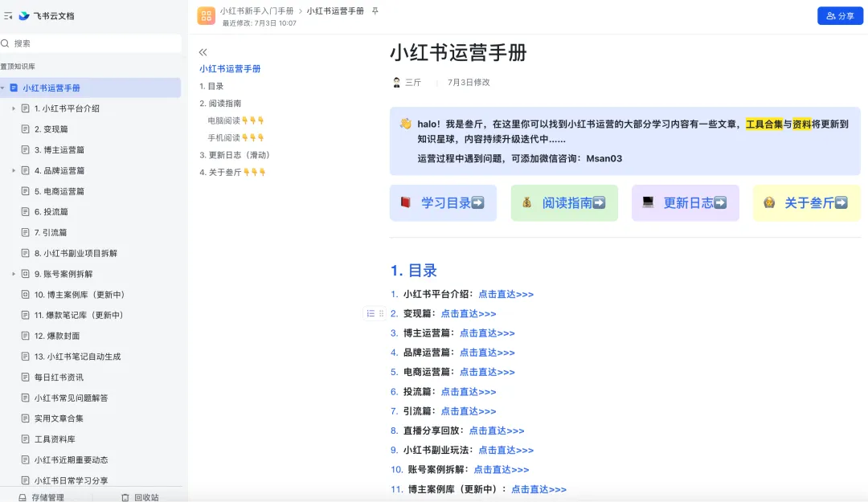Click the yellow 关于叁斤 card

(x=806, y=203)
